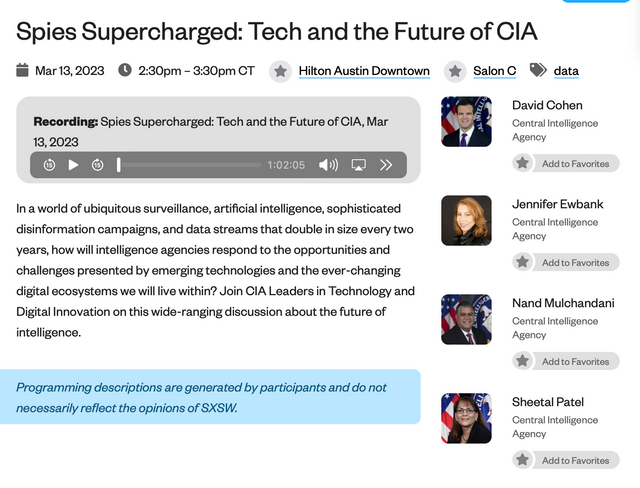Screen dimensions: 640x488
Task: Star the Salon C room
Action: point(455,71)
